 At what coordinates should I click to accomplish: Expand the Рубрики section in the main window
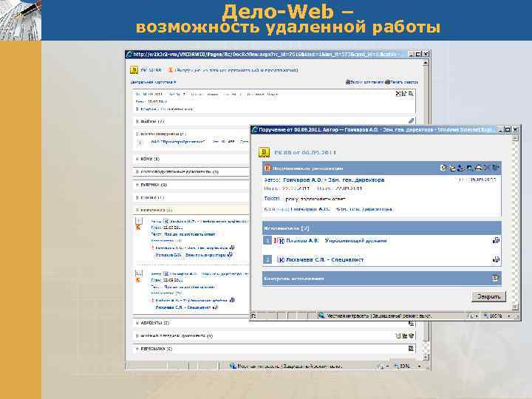pyautogui.click(x=137, y=185)
